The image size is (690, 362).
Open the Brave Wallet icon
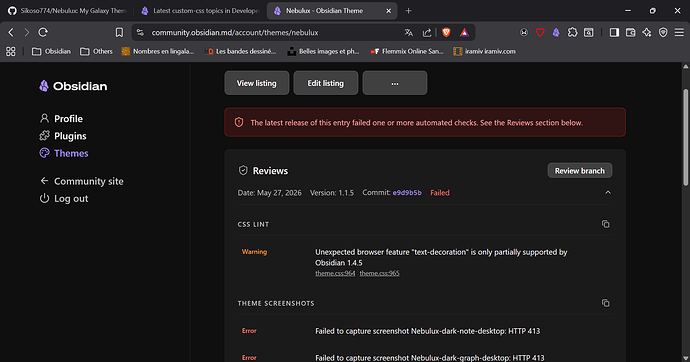(x=631, y=32)
